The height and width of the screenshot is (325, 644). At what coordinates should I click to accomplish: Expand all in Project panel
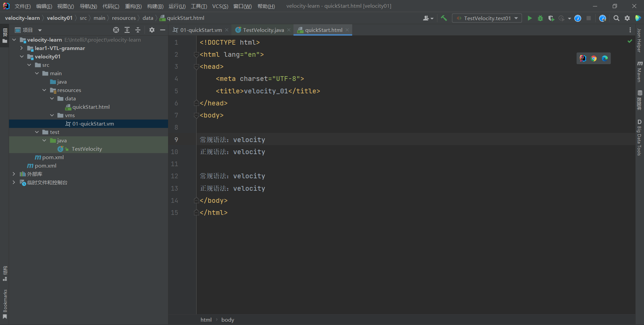(x=127, y=30)
